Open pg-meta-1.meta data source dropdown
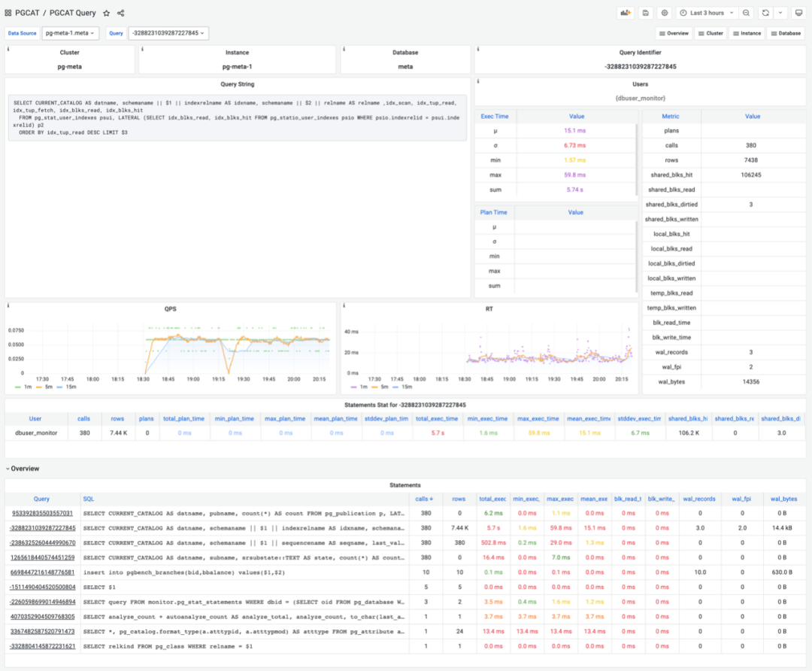 tap(70, 33)
